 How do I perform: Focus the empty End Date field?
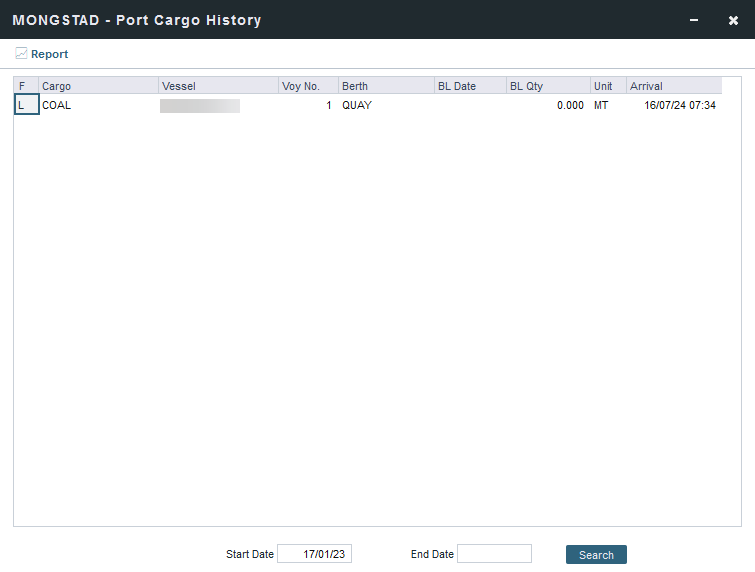pyautogui.click(x=494, y=554)
